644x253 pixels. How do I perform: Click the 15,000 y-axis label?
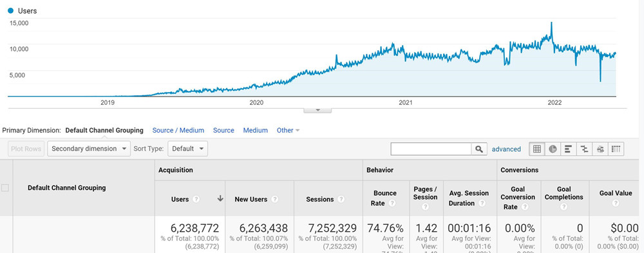point(19,23)
